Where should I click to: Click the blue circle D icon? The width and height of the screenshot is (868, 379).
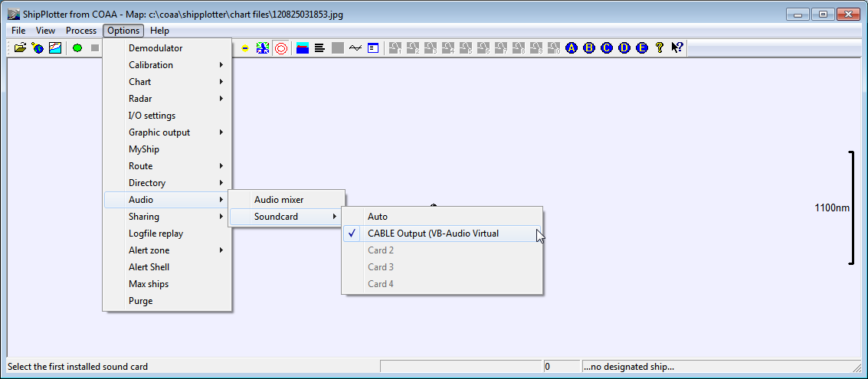click(624, 48)
